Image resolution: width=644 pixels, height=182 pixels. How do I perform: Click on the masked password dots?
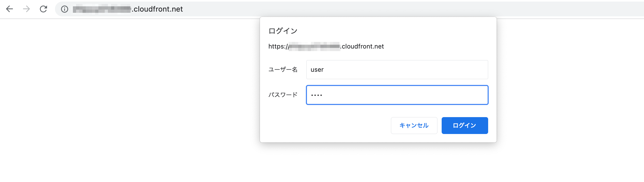click(x=316, y=95)
